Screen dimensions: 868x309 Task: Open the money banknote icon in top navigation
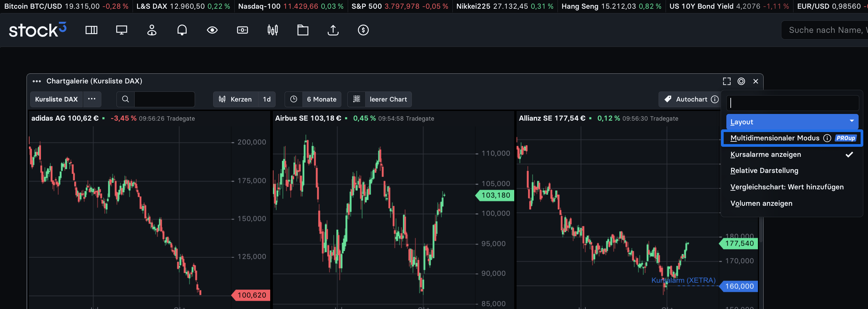coord(243,30)
